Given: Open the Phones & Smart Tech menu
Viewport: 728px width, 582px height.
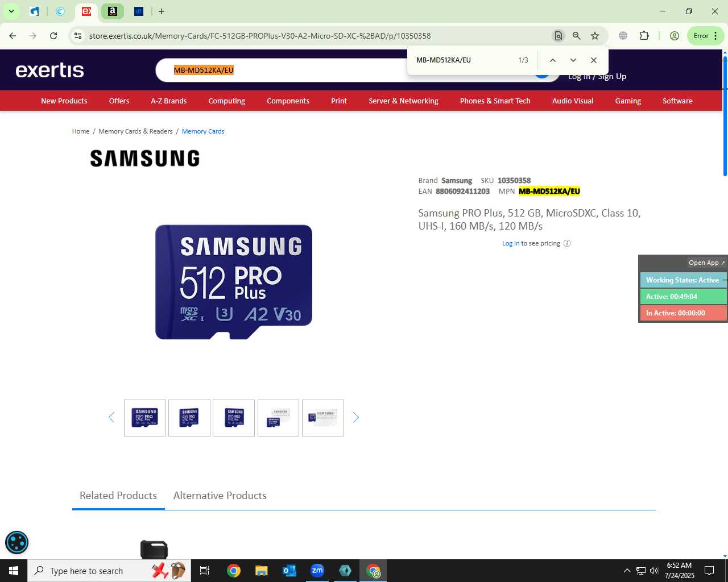Looking at the screenshot, I should [495, 101].
